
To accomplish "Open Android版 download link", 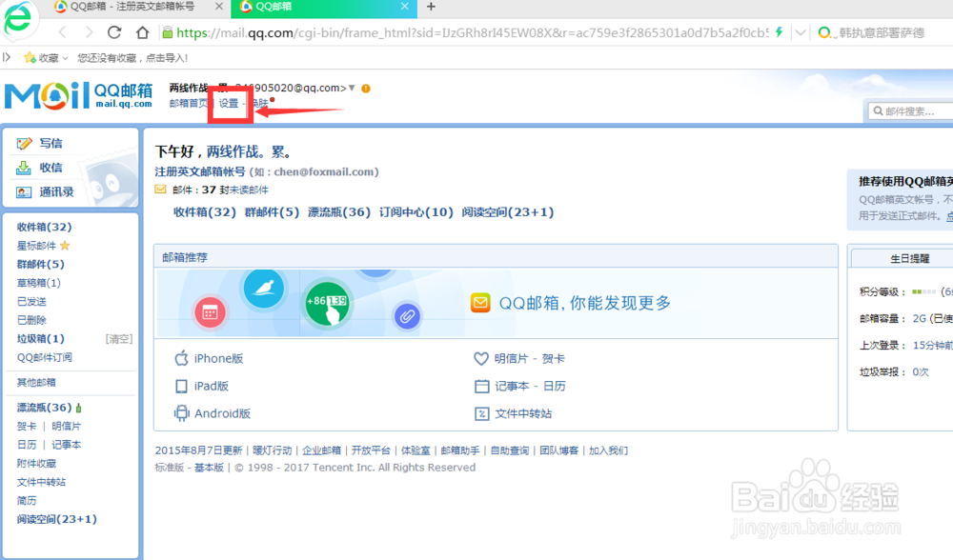I will click(x=222, y=413).
